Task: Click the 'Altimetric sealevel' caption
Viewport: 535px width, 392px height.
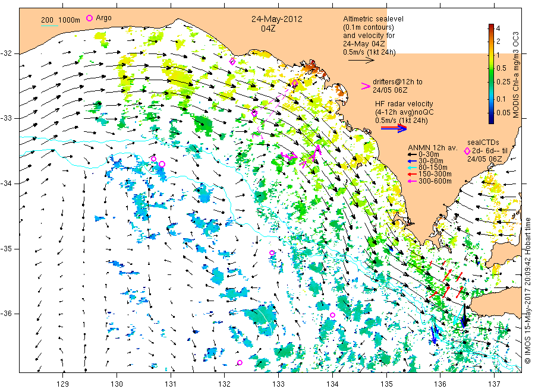Action: pos(373,19)
